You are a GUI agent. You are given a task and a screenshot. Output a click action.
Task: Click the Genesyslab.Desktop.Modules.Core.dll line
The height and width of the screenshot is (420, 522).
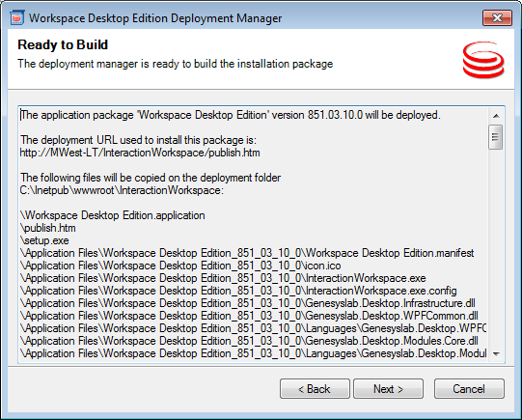(249, 341)
